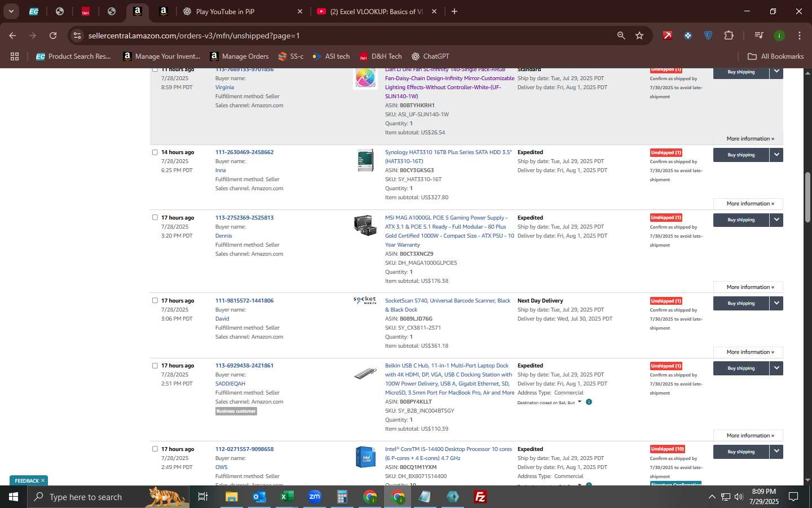812x508 pixels.
Task: Close the FEEDBACK widget
Action: tap(43, 481)
